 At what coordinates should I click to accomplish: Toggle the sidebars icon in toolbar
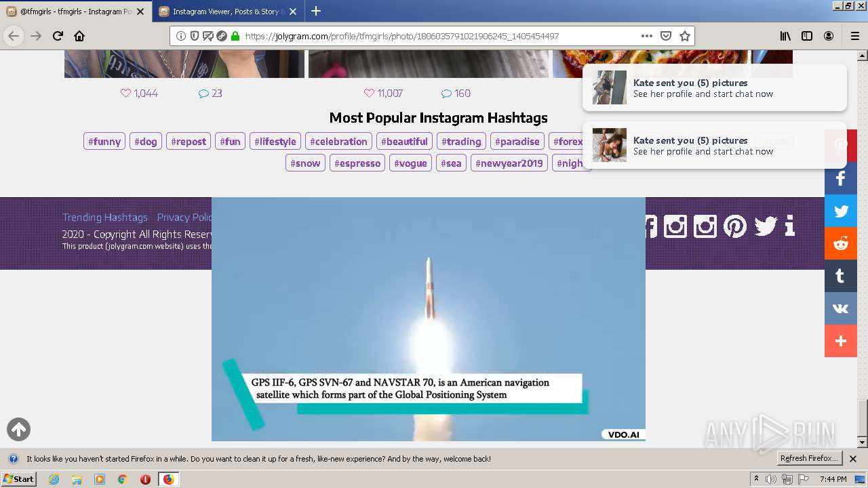click(807, 36)
